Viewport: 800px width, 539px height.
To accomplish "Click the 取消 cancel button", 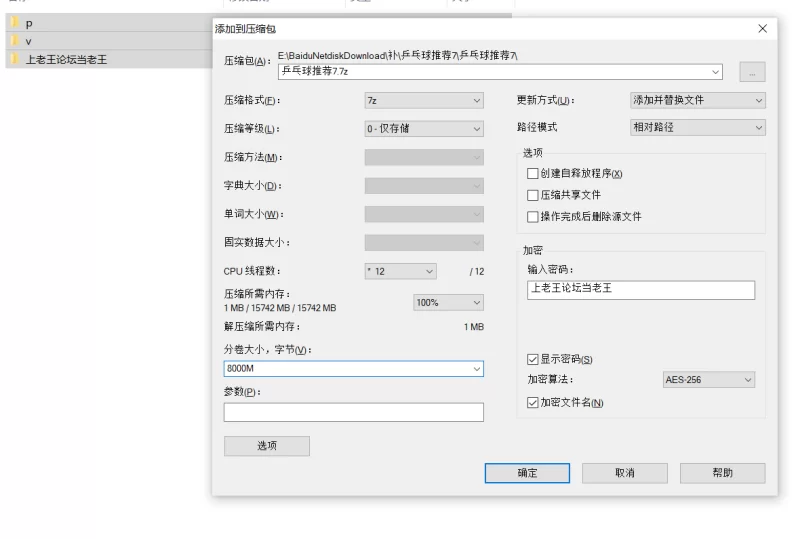I will tap(624, 473).
